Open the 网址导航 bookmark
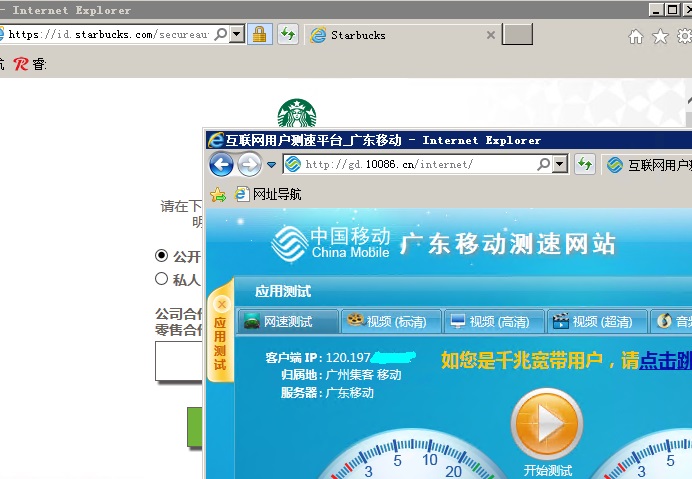 268,194
